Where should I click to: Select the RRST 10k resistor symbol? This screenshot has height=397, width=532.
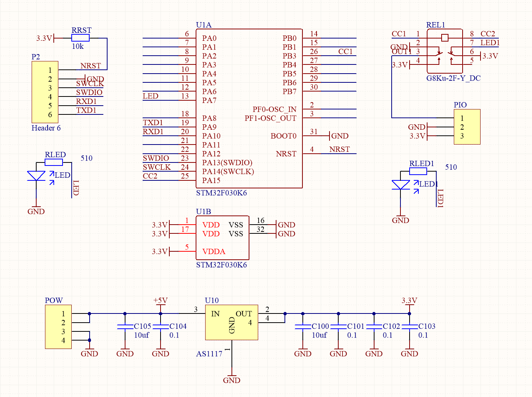[80, 38]
